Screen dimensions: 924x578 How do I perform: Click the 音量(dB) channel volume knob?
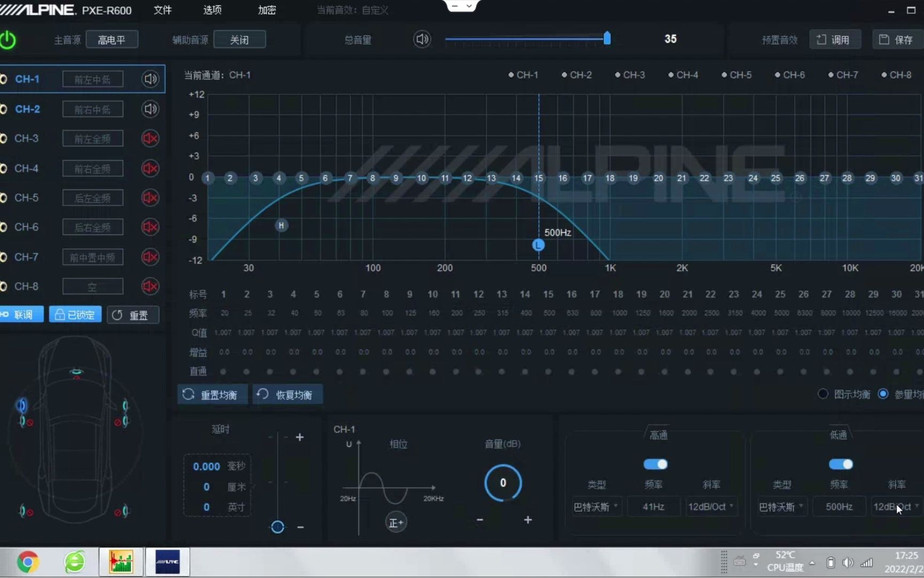click(503, 483)
